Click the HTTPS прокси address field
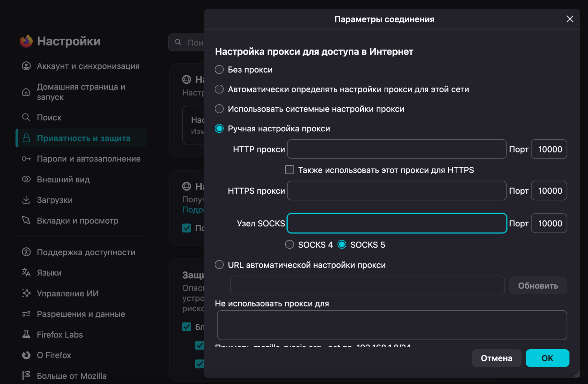The width and height of the screenshot is (588, 384). point(397,191)
